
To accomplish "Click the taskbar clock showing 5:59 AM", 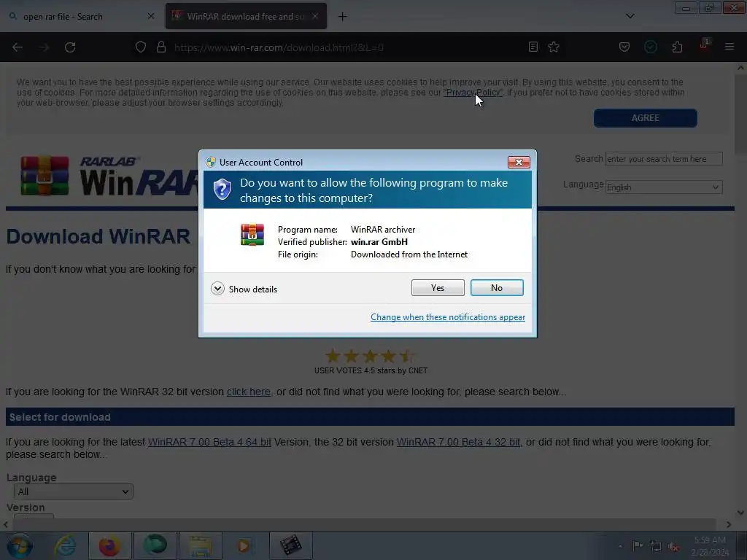I will click(710, 546).
